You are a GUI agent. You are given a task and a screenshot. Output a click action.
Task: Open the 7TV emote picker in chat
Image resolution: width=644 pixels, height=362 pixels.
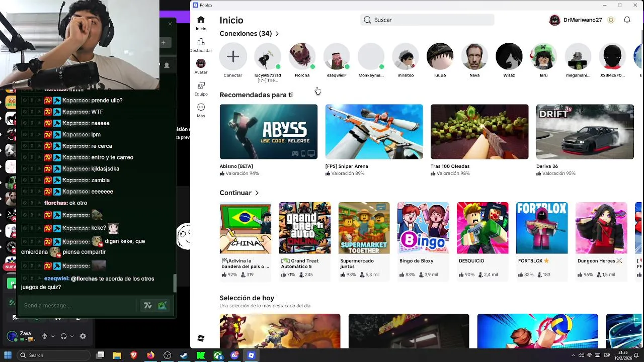[x=148, y=305]
